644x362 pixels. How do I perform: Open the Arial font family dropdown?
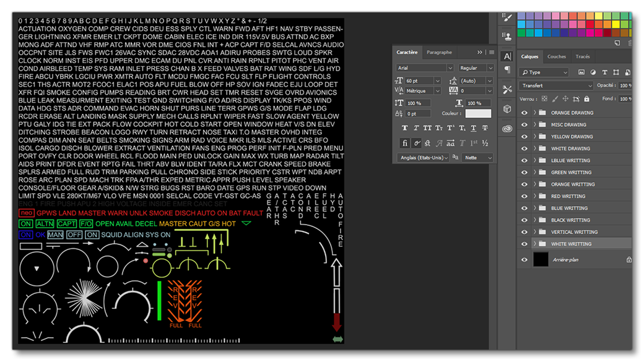click(424, 68)
